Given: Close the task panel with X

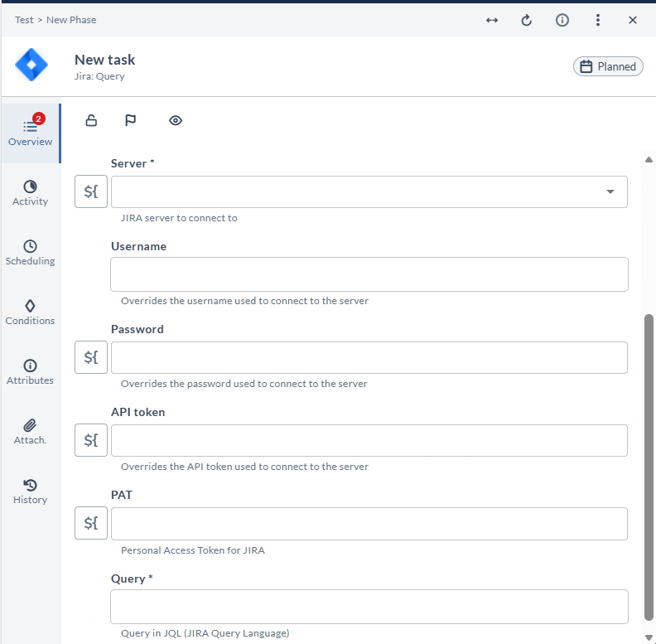Looking at the screenshot, I should [633, 20].
